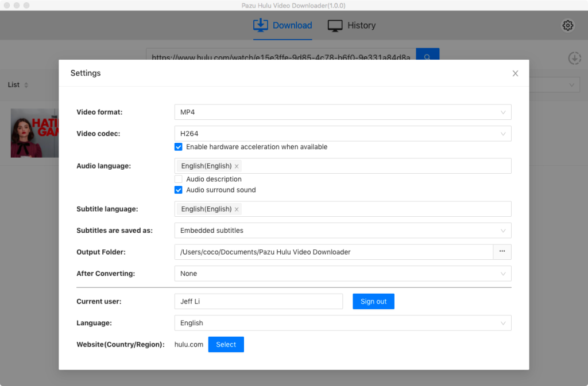Remove English subtitle language tag

click(x=237, y=209)
